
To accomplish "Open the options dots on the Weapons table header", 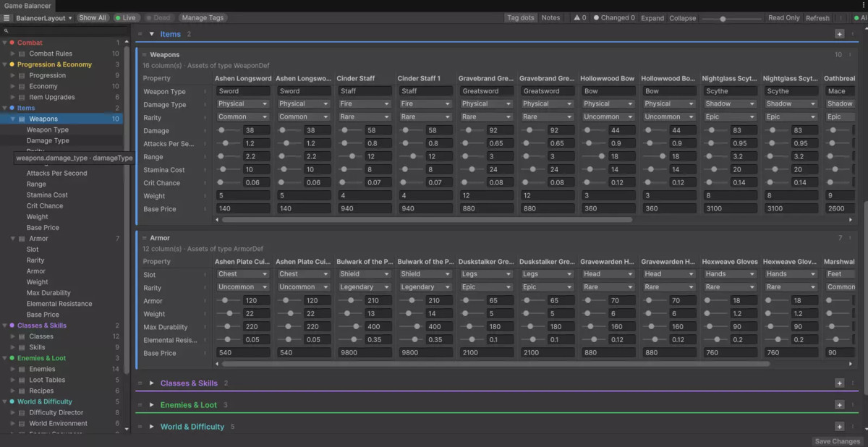I will click(851, 54).
